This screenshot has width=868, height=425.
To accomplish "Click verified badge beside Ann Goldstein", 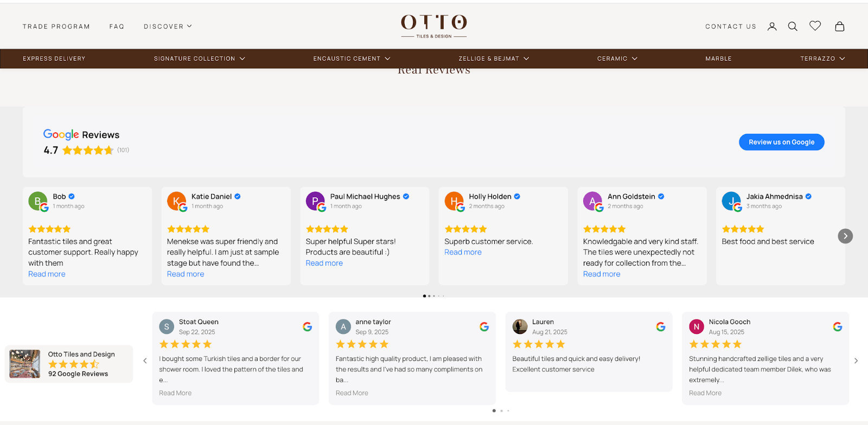I will point(661,196).
